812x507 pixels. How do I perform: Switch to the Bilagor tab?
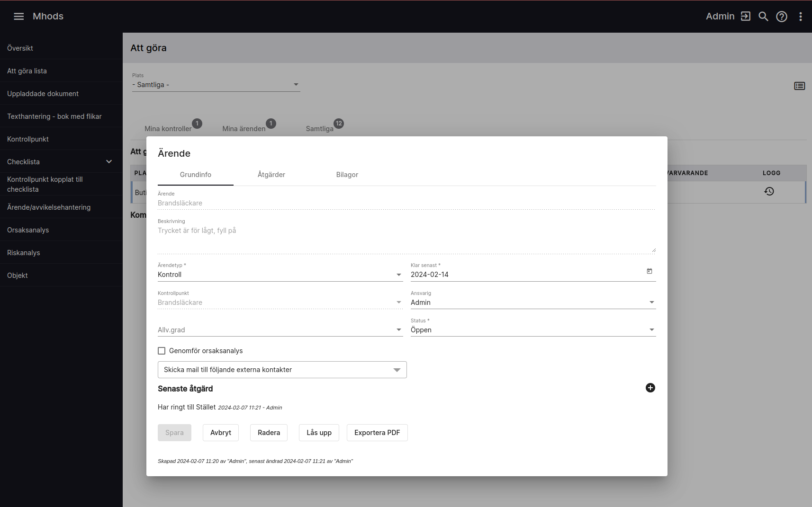347,175
